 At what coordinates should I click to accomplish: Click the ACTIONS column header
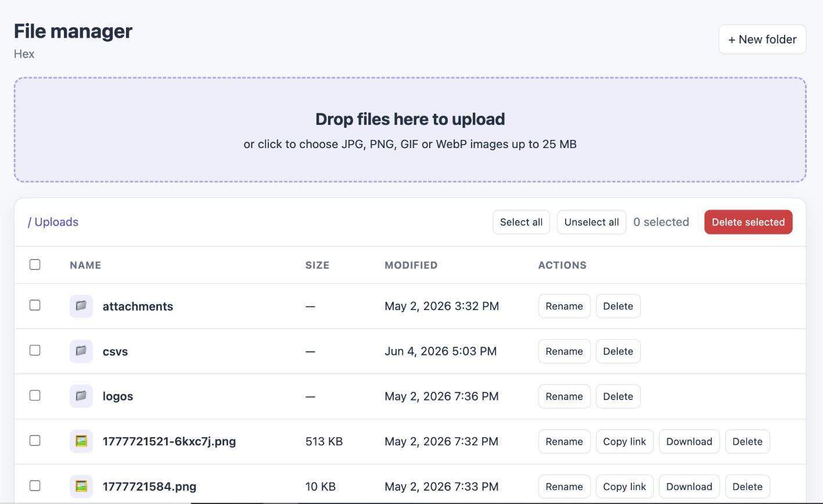(x=562, y=265)
